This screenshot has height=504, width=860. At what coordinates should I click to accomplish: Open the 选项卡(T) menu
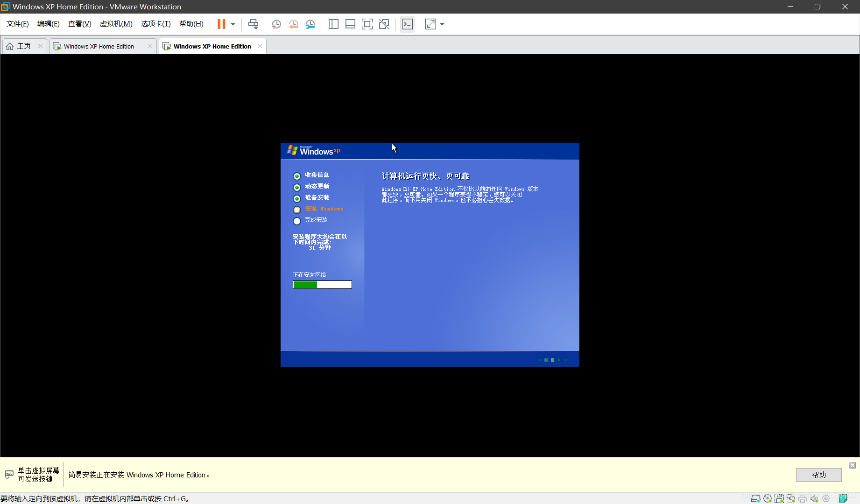pyautogui.click(x=156, y=24)
